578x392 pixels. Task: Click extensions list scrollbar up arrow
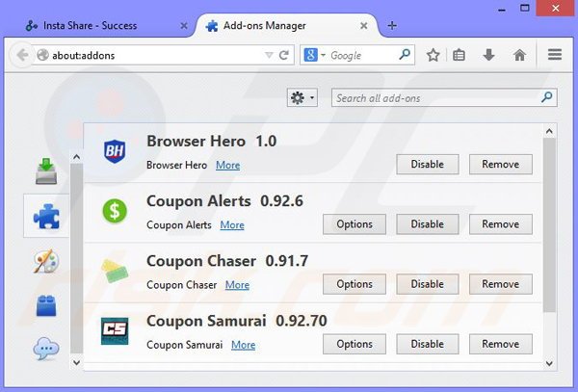pos(549,131)
